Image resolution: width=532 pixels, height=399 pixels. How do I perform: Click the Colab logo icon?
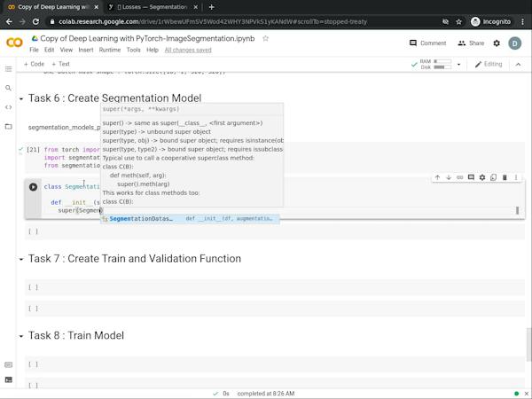(x=14, y=43)
